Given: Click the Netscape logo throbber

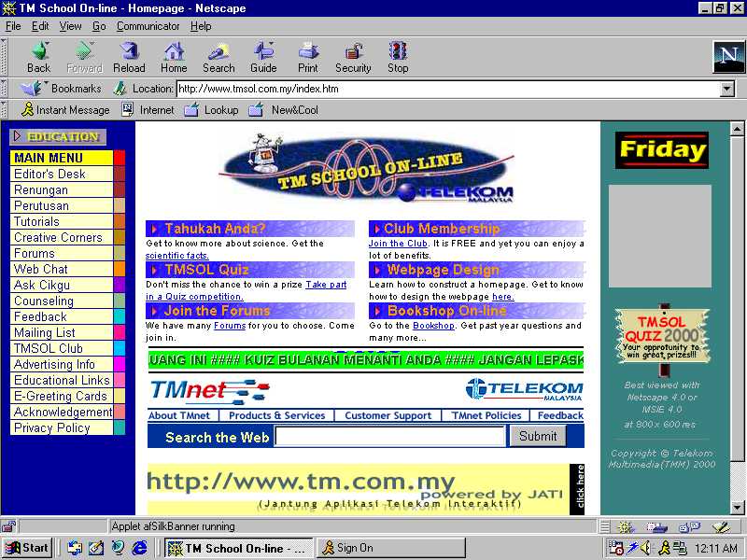Looking at the screenshot, I should click(x=727, y=57).
